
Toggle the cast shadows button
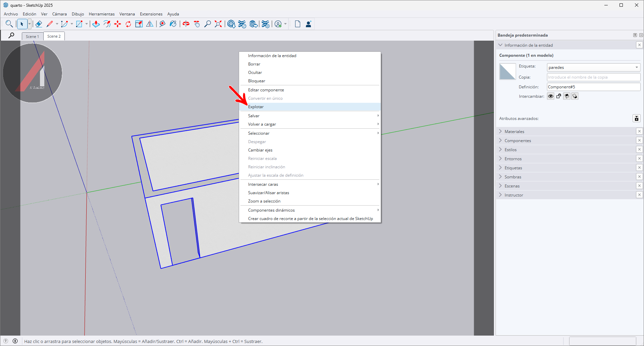click(567, 96)
